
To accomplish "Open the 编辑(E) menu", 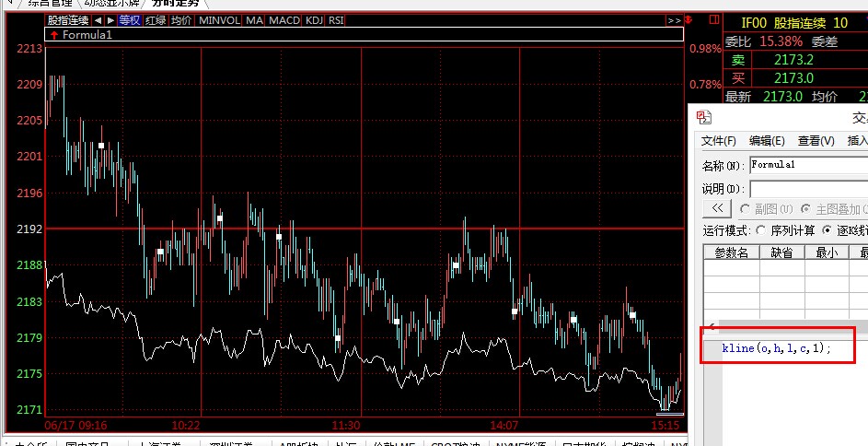I will (766, 141).
